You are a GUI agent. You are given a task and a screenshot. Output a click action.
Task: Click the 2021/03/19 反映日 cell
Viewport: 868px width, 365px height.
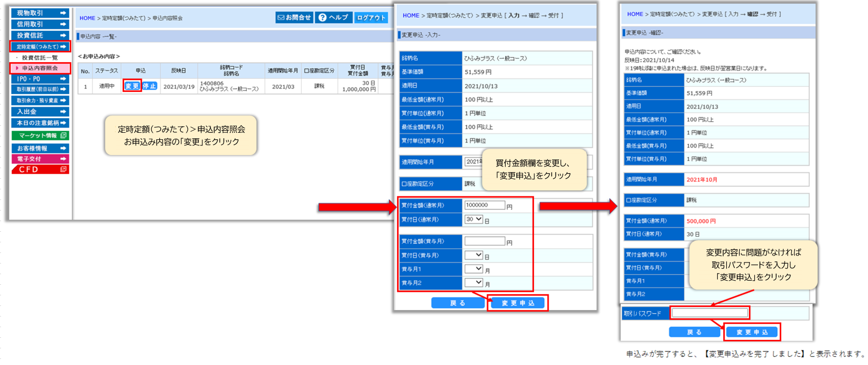point(179,86)
